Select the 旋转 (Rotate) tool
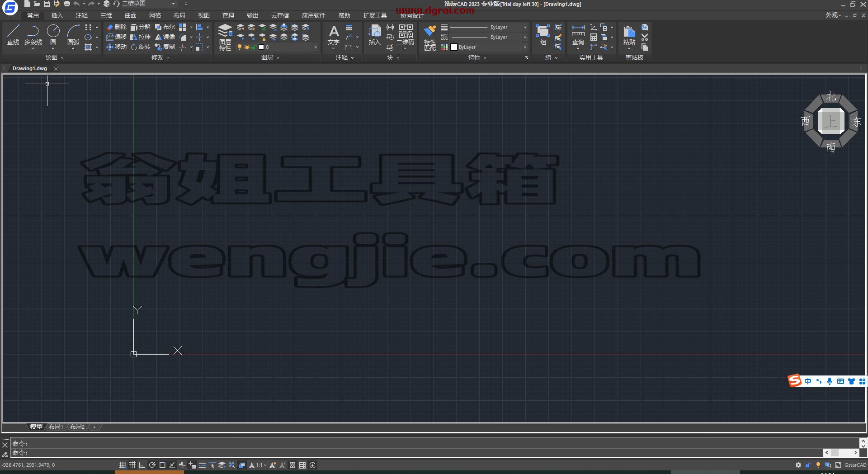This screenshot has height=474, width=868. (x=141, y=47)
